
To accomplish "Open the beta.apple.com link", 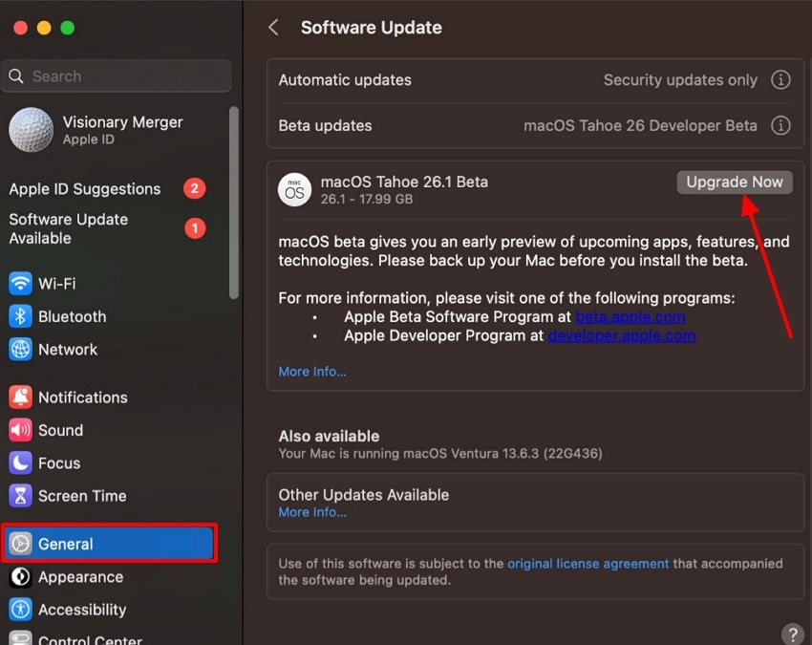I will click(630, 316).
